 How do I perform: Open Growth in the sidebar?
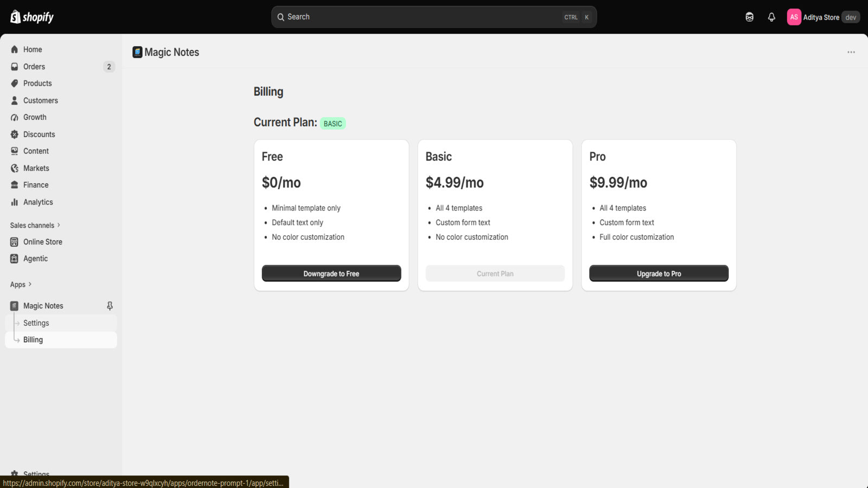61,117
